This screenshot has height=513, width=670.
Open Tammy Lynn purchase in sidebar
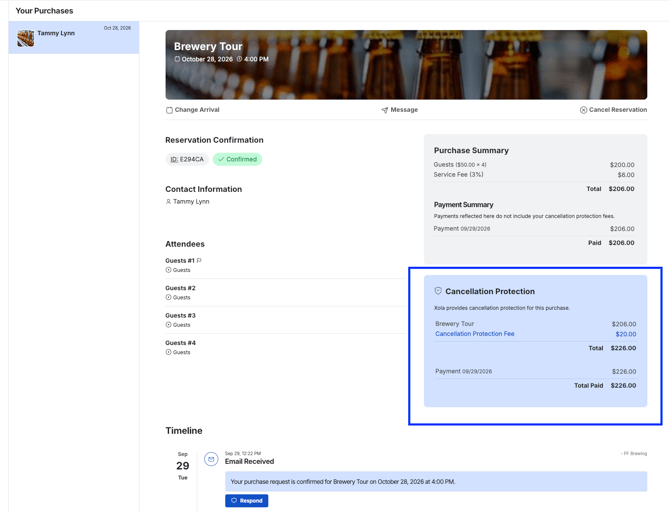pos(73,38)
